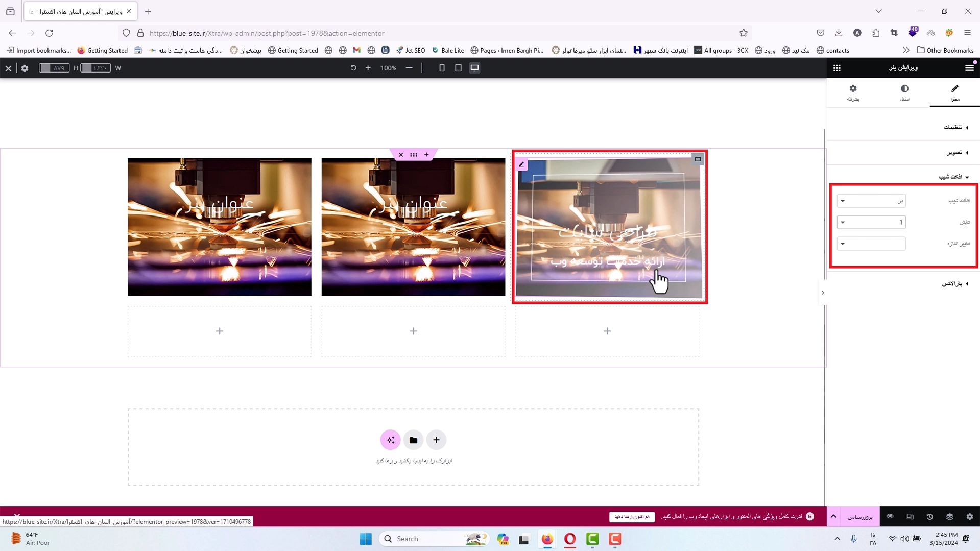This screenshot has height=551, width=980.
Task: Switch to the محتوا content tab
Action: (x=955, y=93)
